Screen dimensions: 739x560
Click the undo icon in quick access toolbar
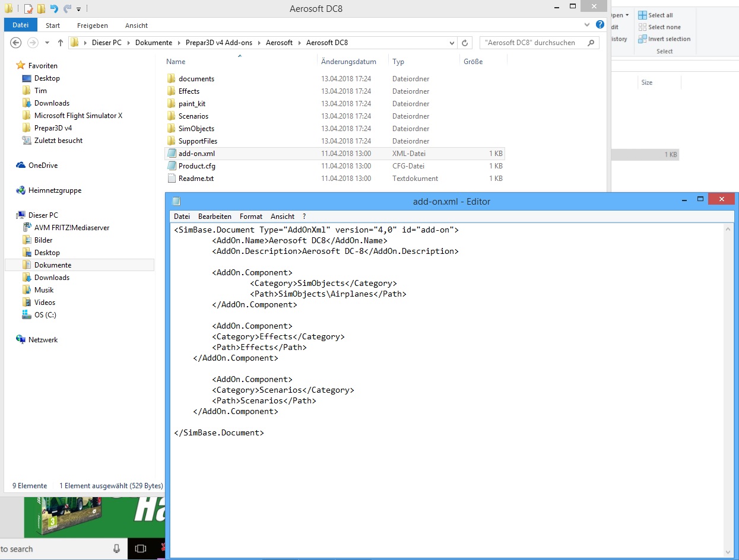[55, 9]
